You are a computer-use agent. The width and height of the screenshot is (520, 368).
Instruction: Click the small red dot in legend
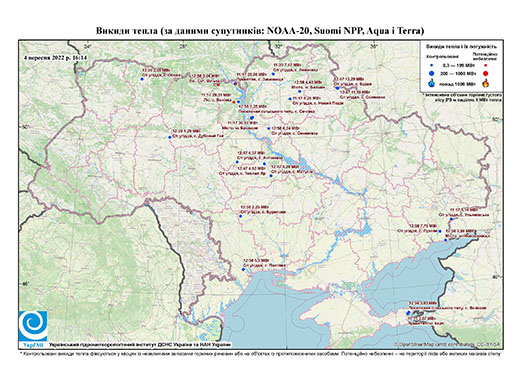point(486,65)
